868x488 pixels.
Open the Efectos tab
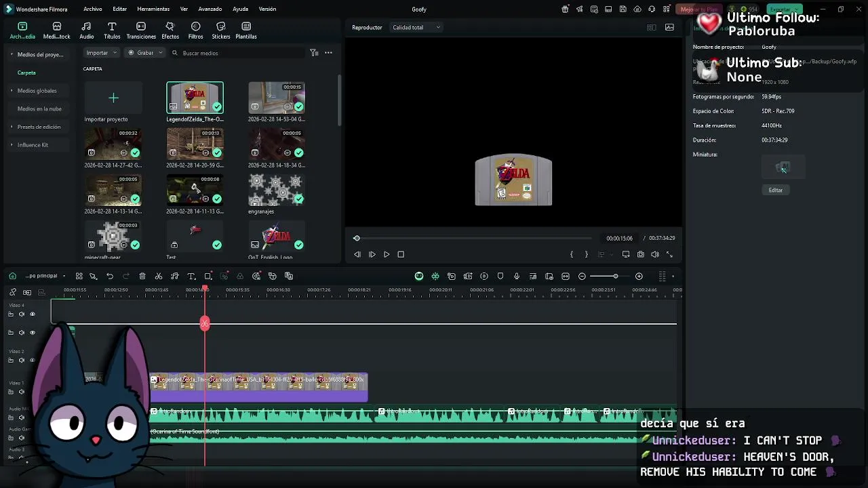click(170, 30)
